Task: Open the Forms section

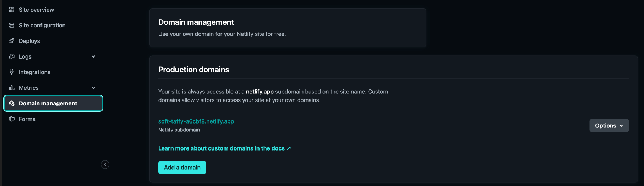Action: [x=27, y=119]
